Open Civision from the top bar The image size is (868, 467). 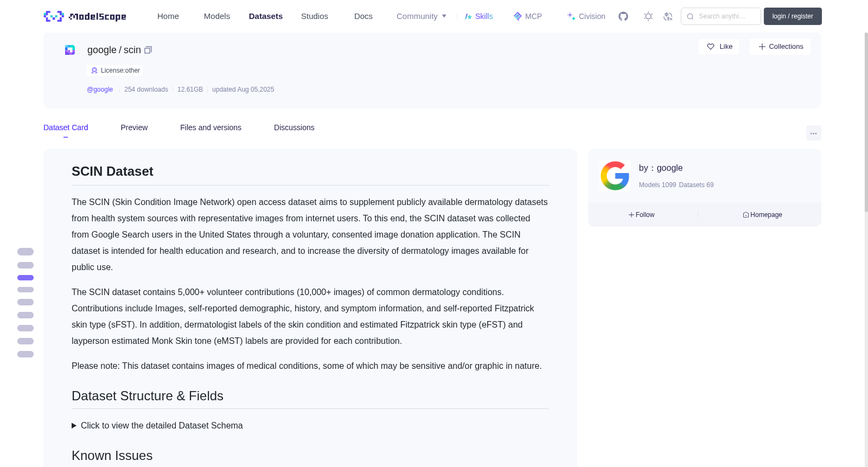pos(586,16)
